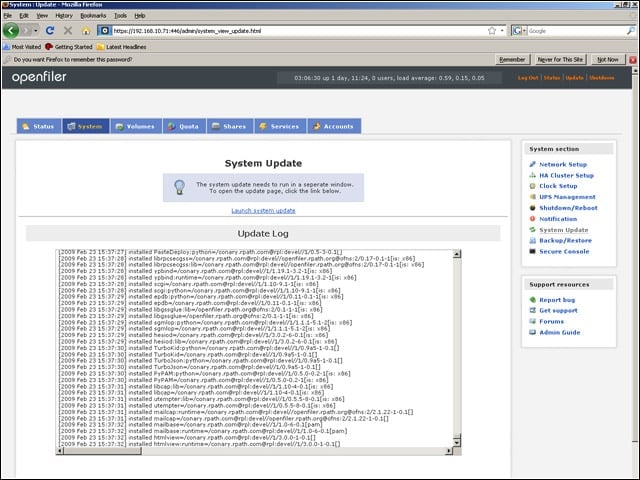Reload the page with the Refresh icon
Image resolution: width=640 pixels, height=480 pixels.
(x=50, y=31)
